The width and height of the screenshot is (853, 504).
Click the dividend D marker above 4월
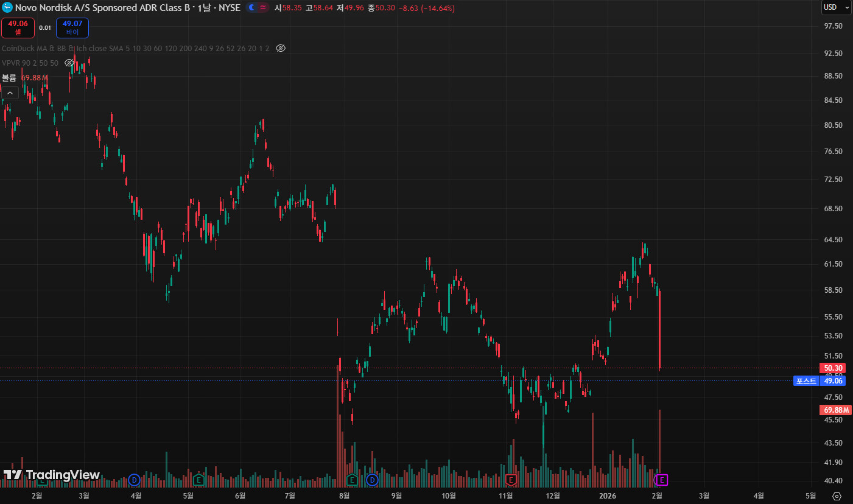tap(135, 480)
